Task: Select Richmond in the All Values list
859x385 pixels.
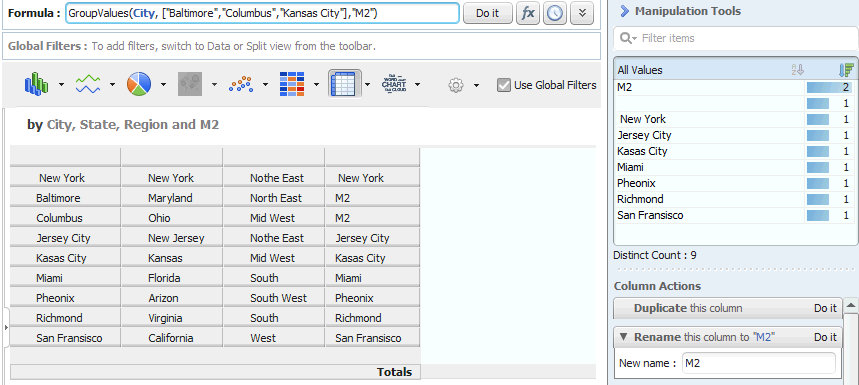Action: coord(735,199)
